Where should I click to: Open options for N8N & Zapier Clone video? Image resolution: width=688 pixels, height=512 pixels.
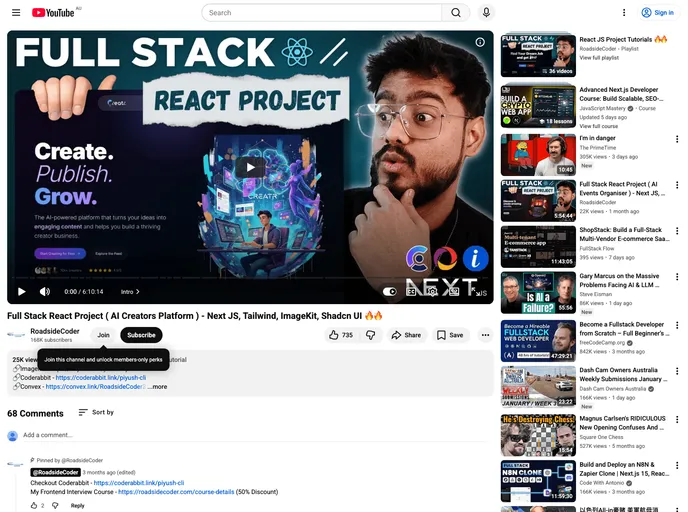677,465
